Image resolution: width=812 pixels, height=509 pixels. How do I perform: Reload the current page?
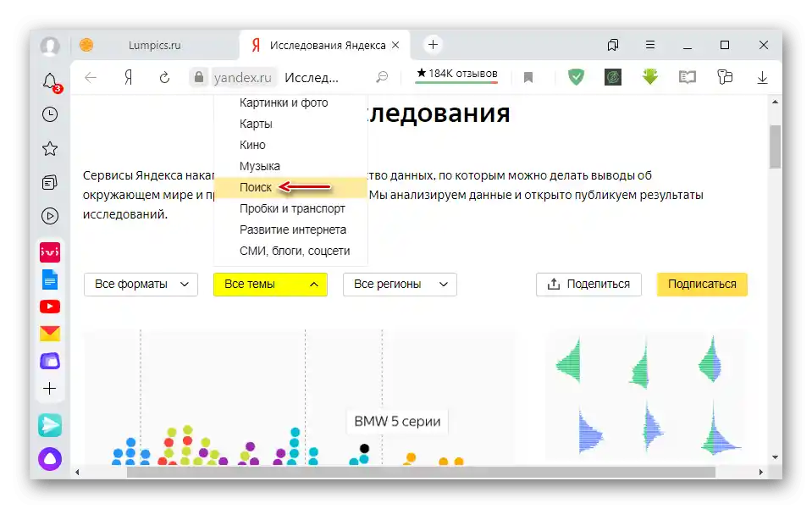point(164,78)
